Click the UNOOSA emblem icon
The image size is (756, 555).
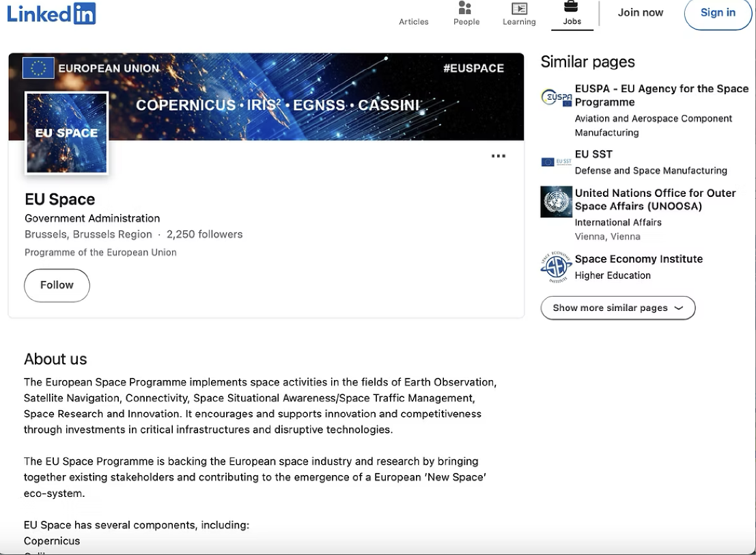coord(556,202)
